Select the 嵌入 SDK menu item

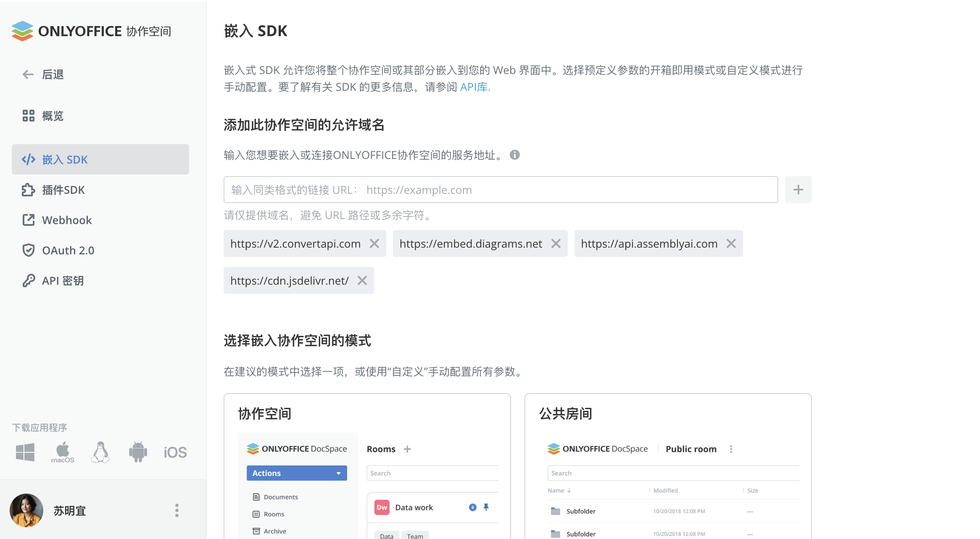pos(100,159)
